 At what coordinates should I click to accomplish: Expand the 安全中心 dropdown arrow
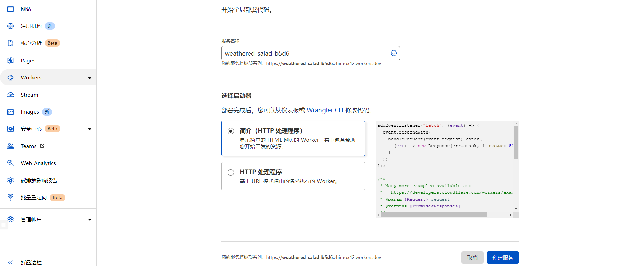point(90,129)
